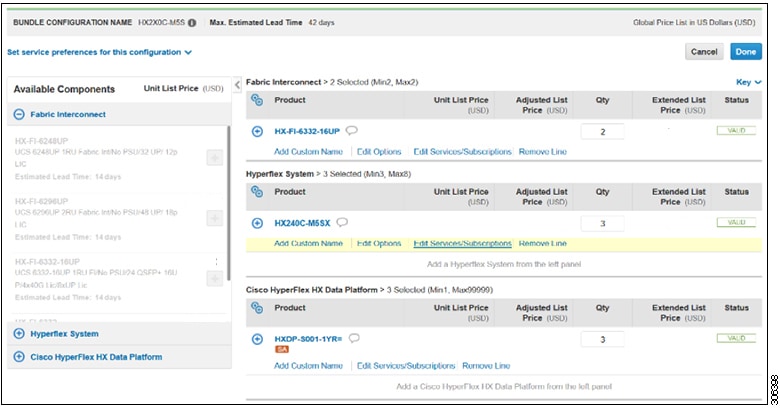Open the HX-FI-6332-16UP product link
This screenshot has width=780, height=408.
click(307, 131)
